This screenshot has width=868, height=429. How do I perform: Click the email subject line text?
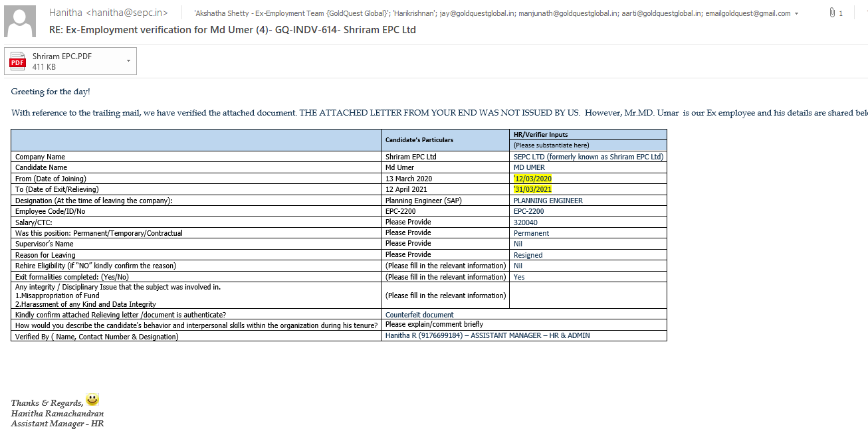pos(233,30)
